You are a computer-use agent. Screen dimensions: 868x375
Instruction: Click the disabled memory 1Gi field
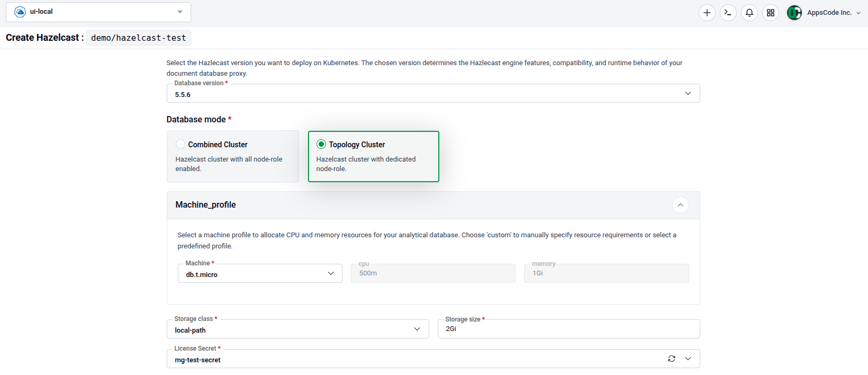pyautogui.click(x=607, y=273)
